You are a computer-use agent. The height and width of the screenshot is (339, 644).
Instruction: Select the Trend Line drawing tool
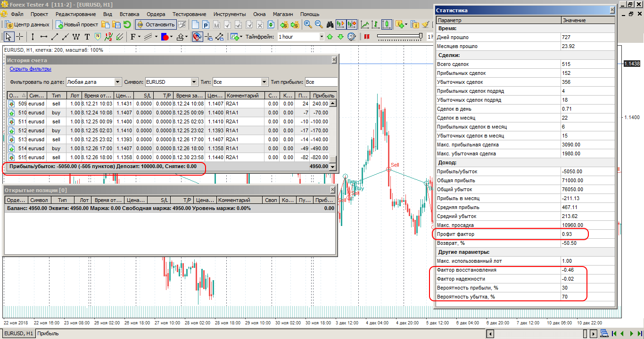(x=54, y=36)
